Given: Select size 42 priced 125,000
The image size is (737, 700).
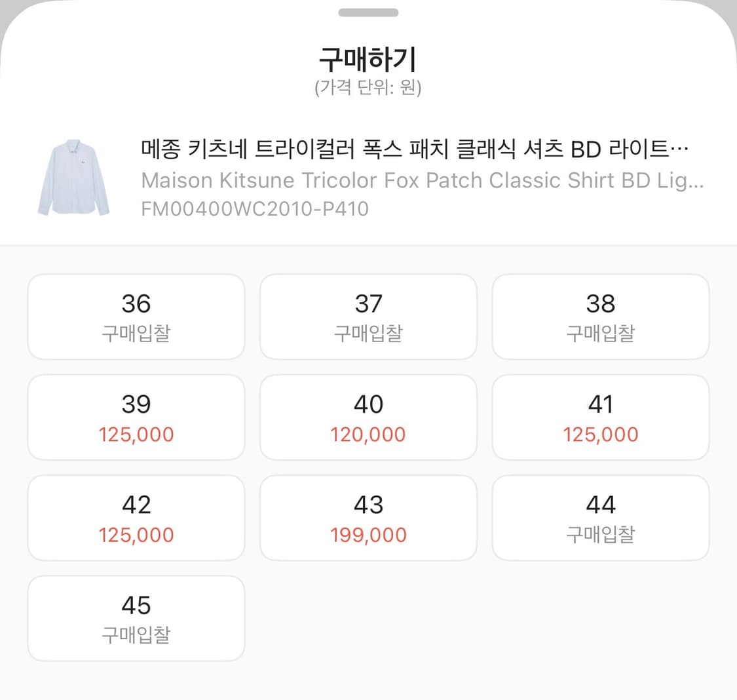Looking at the screenshot, I should coord(136,517).
